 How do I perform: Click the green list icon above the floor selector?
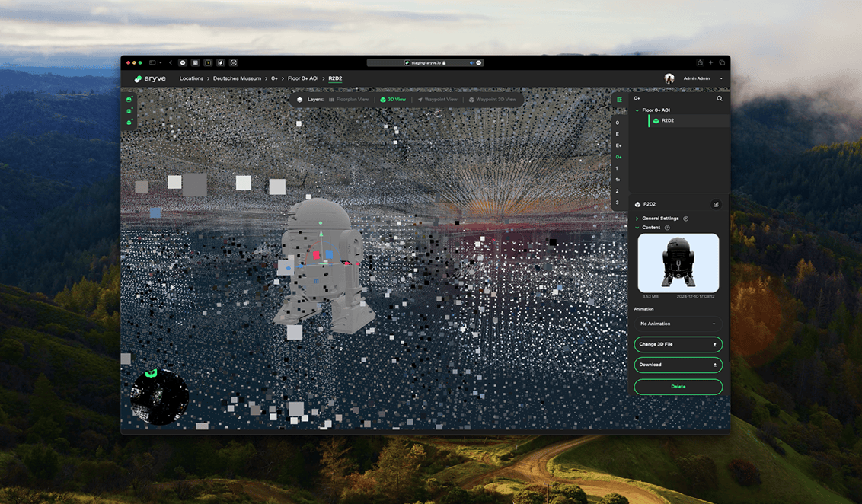(x=619, y=99)
